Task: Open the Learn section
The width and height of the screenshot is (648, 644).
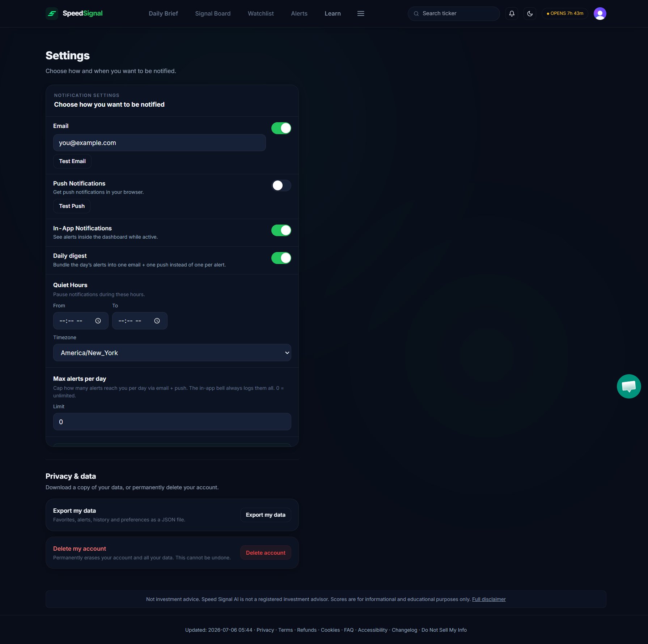Action: 333,13
